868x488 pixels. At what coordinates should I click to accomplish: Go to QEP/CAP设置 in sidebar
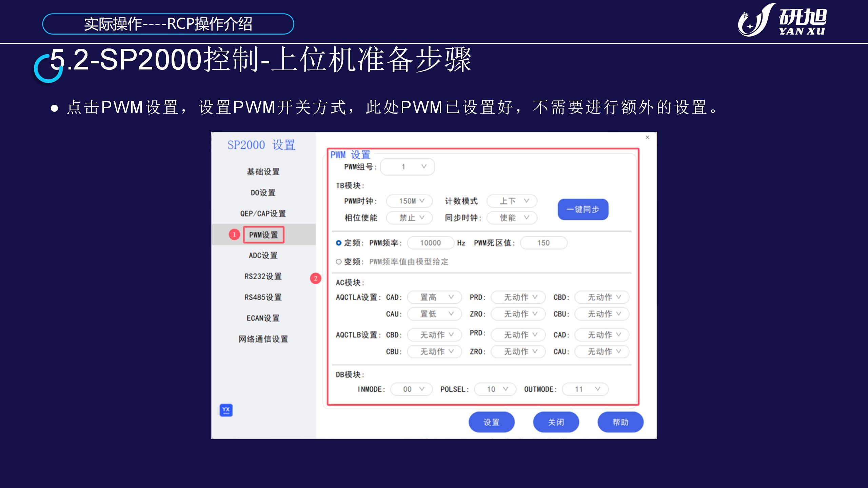(x=263, y=214)
